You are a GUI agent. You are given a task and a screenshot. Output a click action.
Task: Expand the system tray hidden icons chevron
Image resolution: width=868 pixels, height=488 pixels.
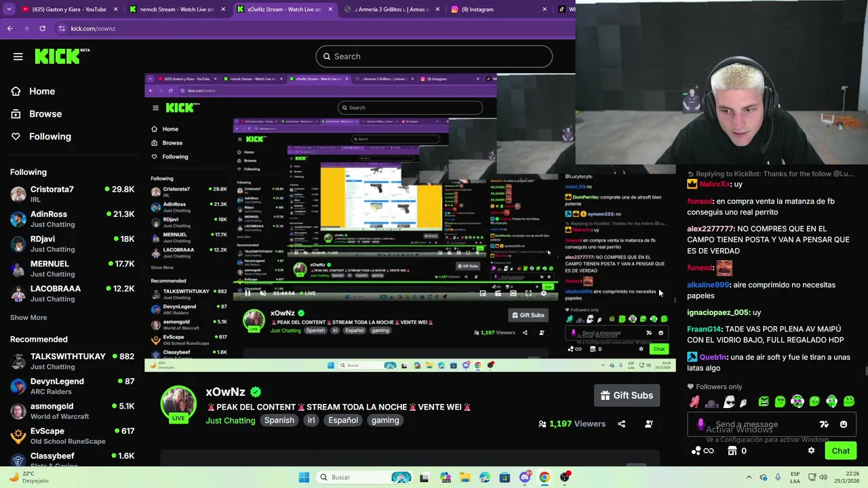click(749, 477)
